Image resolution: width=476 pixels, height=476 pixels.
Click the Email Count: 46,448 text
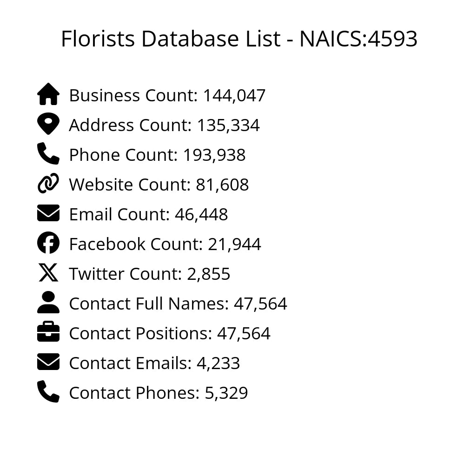coord(148,215)
